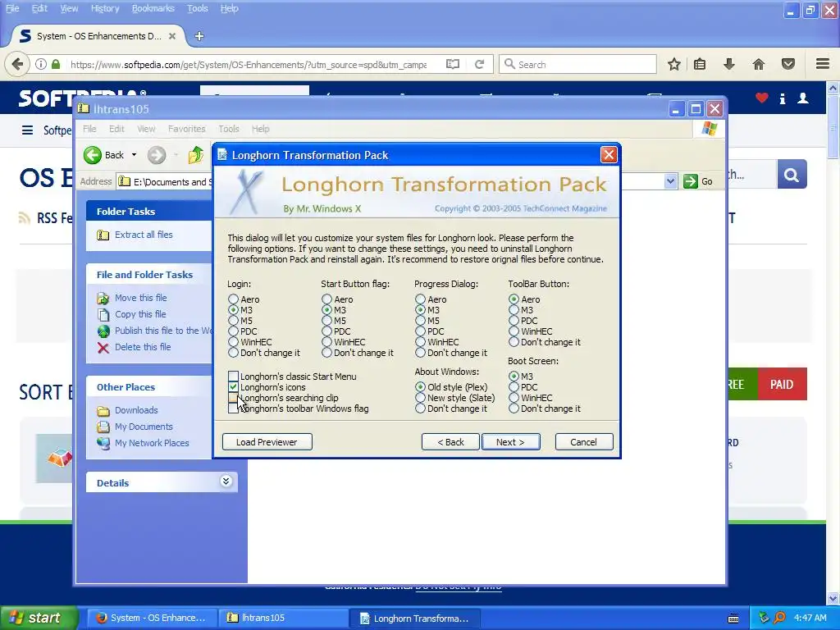Go to Firefox home icon
Viewport: 840px width, 630px height.
click(x=759, y=64)
